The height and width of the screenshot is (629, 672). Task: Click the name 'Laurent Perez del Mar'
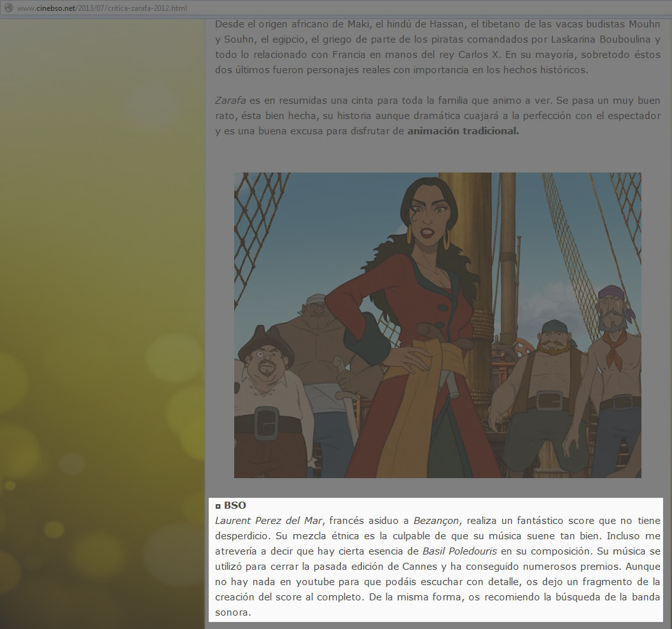pos(269,521)
